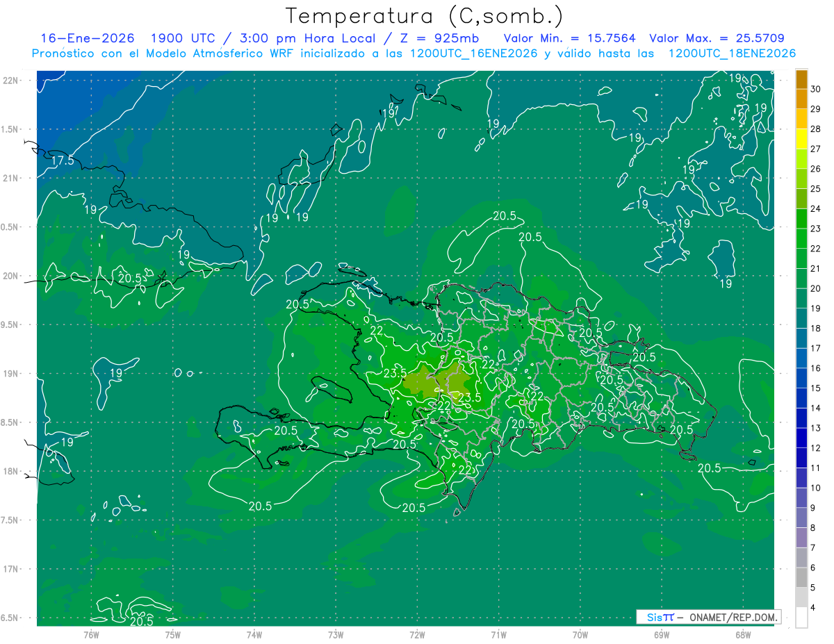The width and height of the screenshot is (834, 644).
Task: Click the "20N" latitude axis label
Action: point(12,276)
